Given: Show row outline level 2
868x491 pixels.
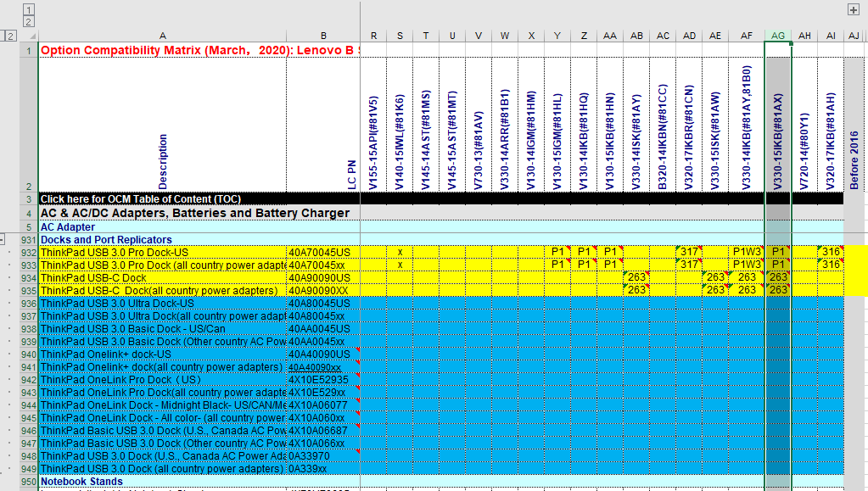Looking at the screenshot, I should pos(10,36).
